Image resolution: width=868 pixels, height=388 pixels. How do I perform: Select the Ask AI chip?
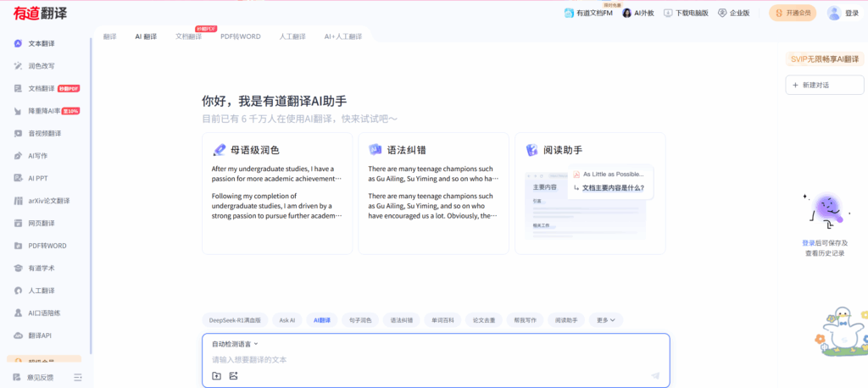tap(287, 320)
